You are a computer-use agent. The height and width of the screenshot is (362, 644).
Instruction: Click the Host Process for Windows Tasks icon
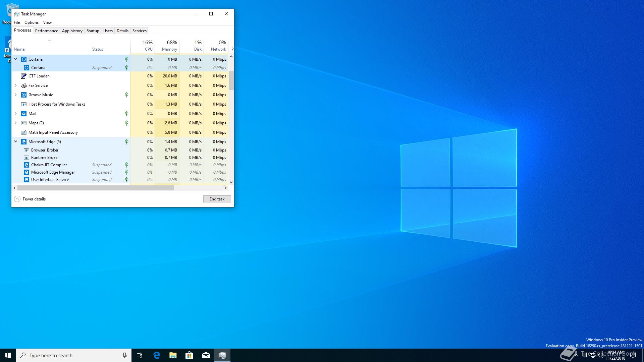point(24,104)
